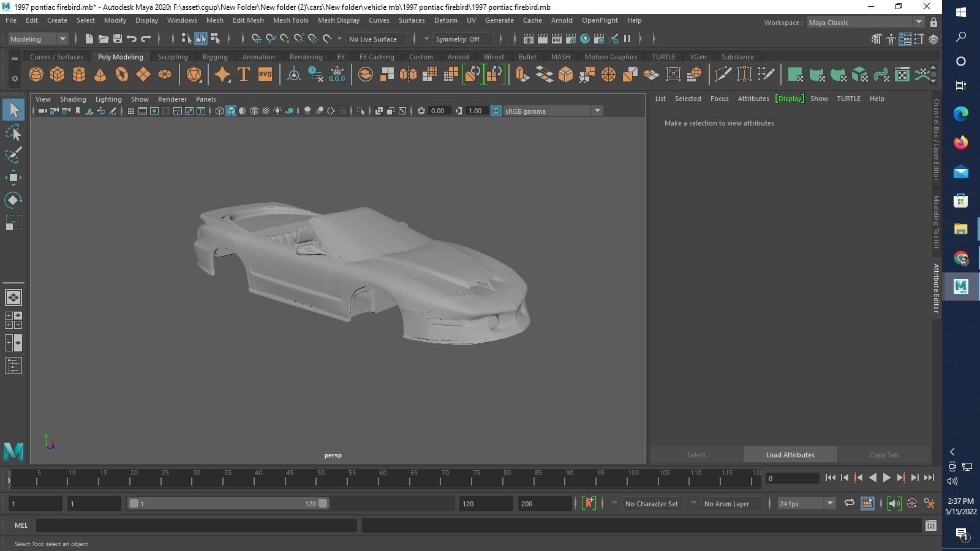Click the polygon cone shelf icon
The image size is (980, 551).
[x=100, y=75]
